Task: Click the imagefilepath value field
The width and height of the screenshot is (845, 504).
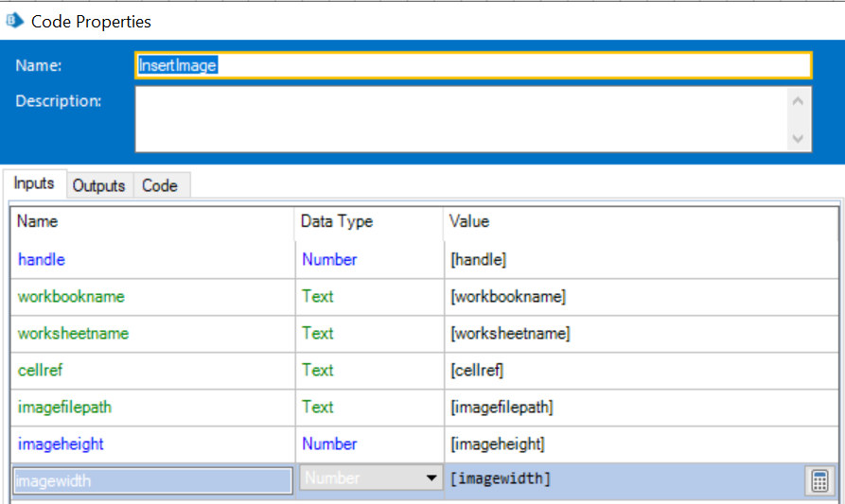Action: (625, 407)
